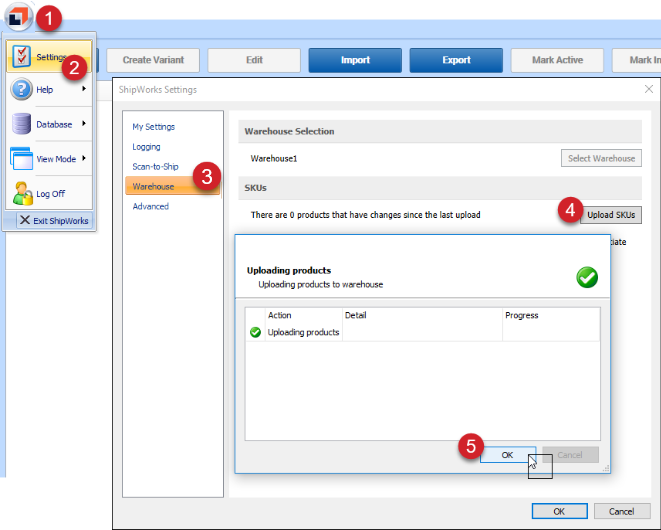Click the Select Warehouse button

[601, 158]
